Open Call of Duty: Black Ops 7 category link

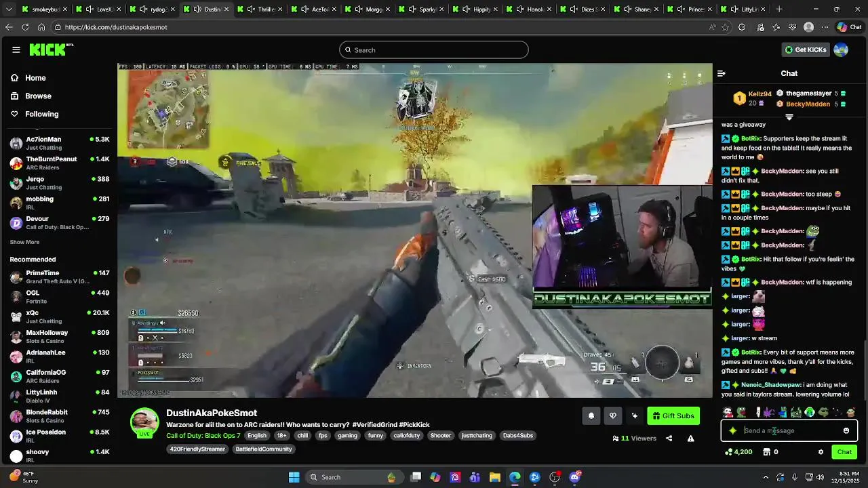pos(203,436)
